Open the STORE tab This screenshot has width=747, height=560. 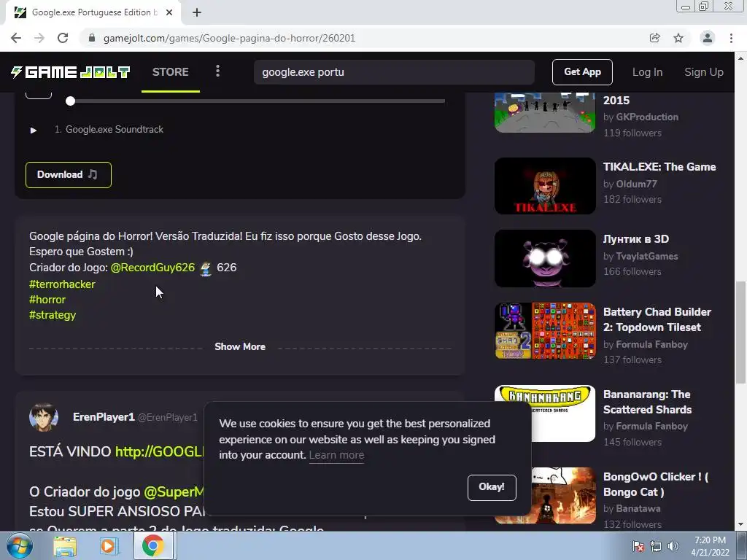(171, 72)
